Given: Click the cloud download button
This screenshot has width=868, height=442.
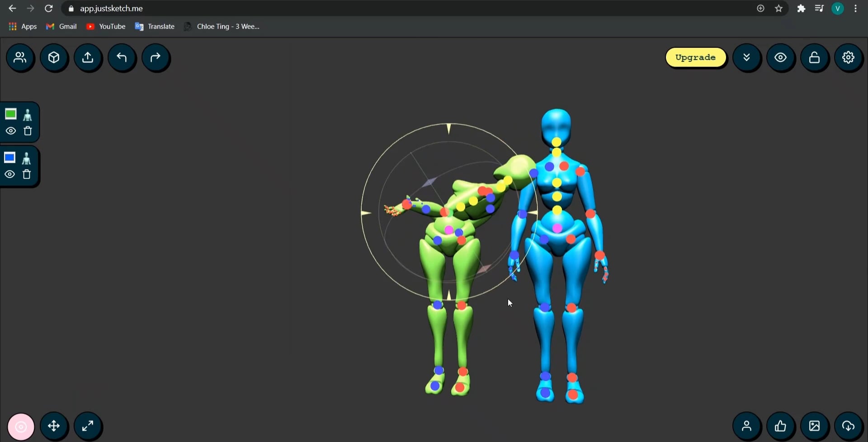Looking at the screenshot, I should click(x=849, y=426).
